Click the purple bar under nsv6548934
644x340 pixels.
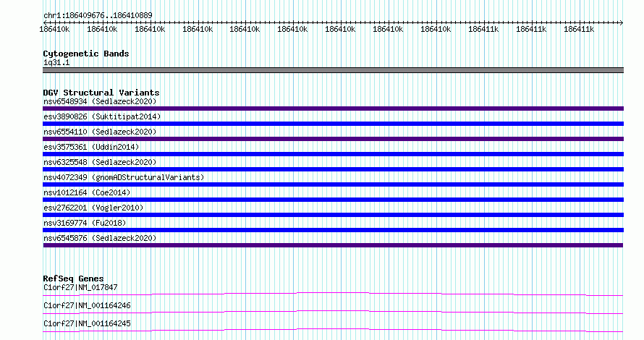coord(333,109)
